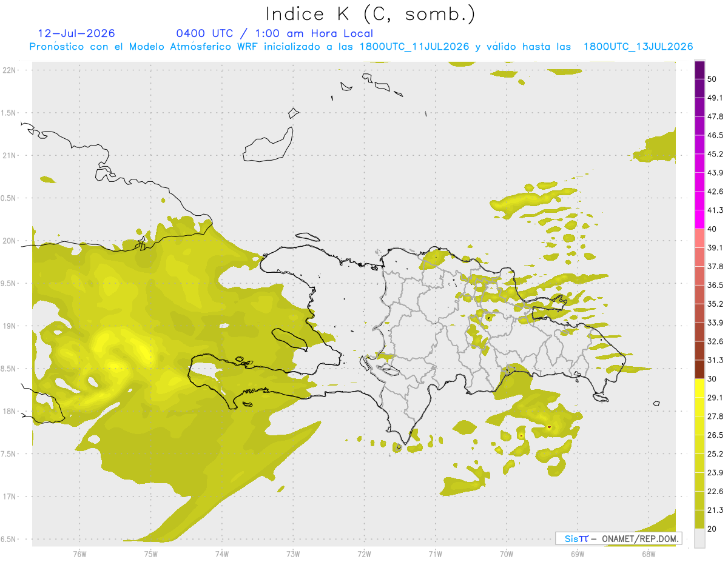Screen dimensions: 728x562
Task: Click the '22N' latitude label
Action: click(10, 70)
